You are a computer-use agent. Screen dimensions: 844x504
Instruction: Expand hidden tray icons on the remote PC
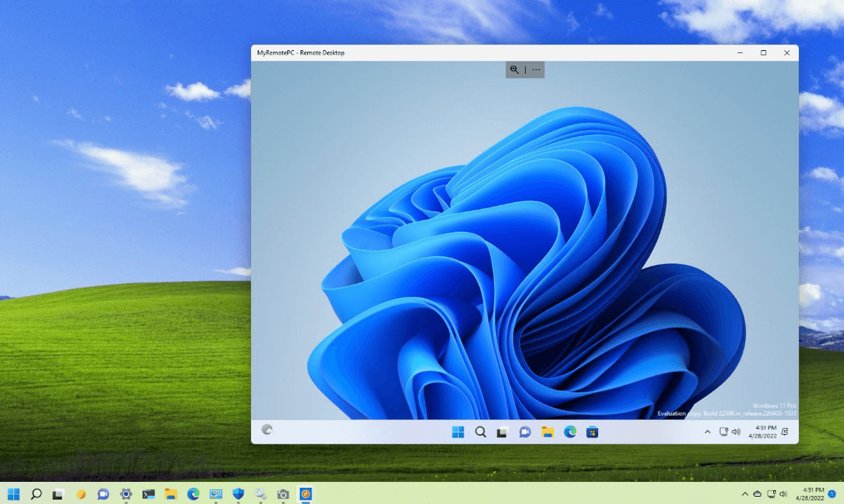(707, 432)
